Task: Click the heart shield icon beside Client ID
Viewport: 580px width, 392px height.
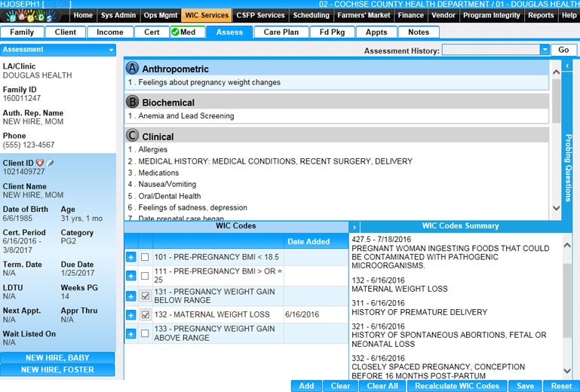Action: (x=40, y=163)
